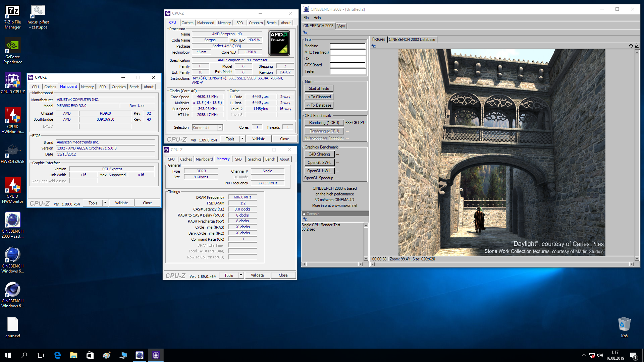
Task: Click the AMD Sempron logo in CPU-Z
Action: click(279, 43)
